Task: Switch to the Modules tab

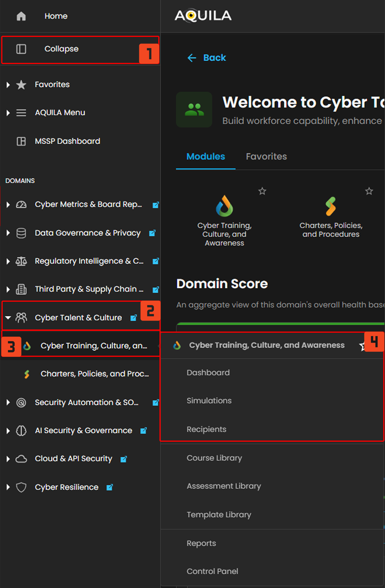Action: pyautogui.click(x=206, y=157)
